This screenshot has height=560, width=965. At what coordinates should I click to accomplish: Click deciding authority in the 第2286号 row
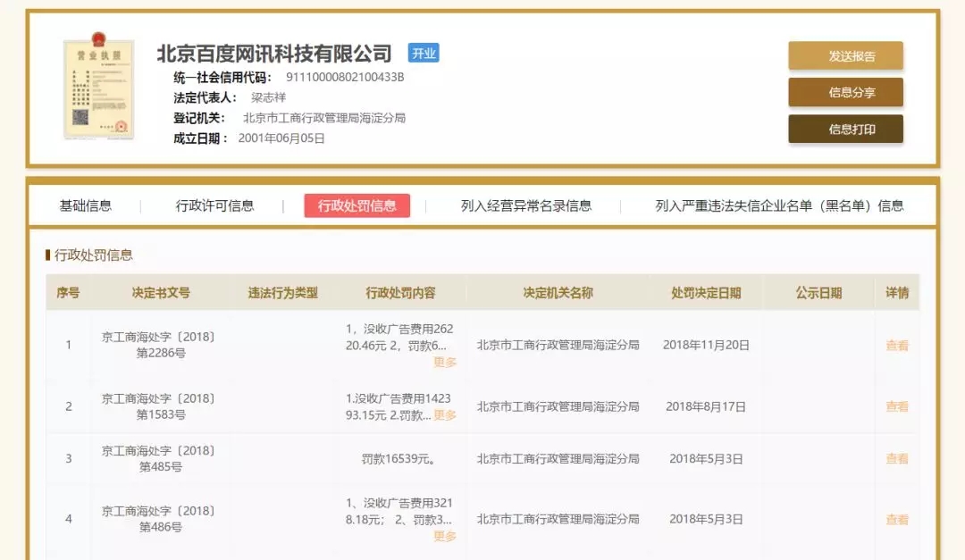click(x=558, y=346)
